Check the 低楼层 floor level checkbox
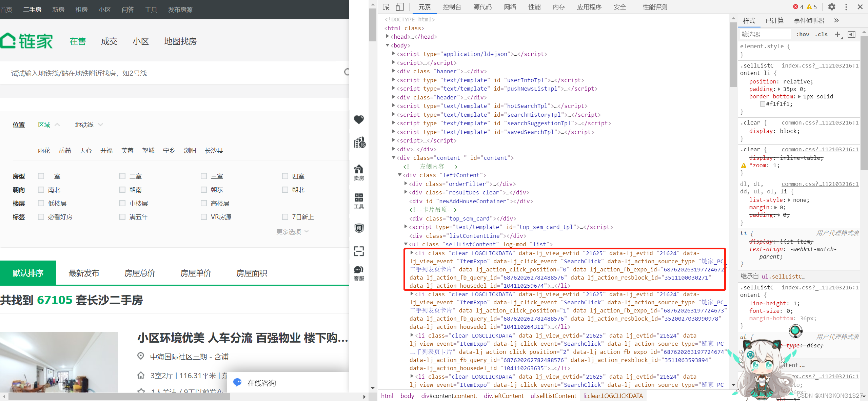 click(x=41, y=203)
